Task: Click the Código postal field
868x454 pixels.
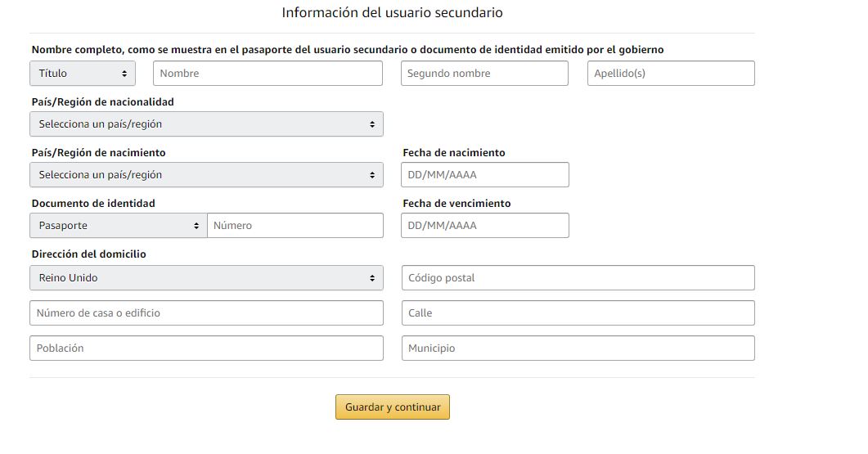Action: click(x=578, y=278)
